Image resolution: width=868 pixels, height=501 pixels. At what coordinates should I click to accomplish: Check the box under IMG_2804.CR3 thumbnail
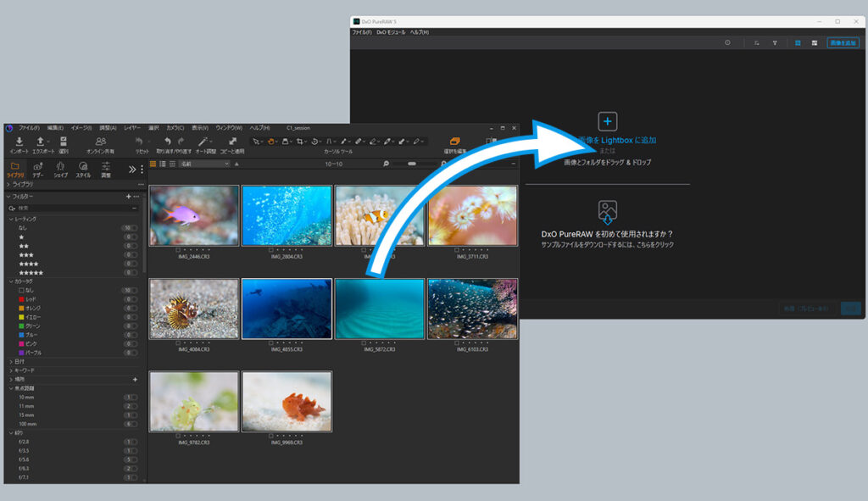pyautogui.click(x=270, y=250)
